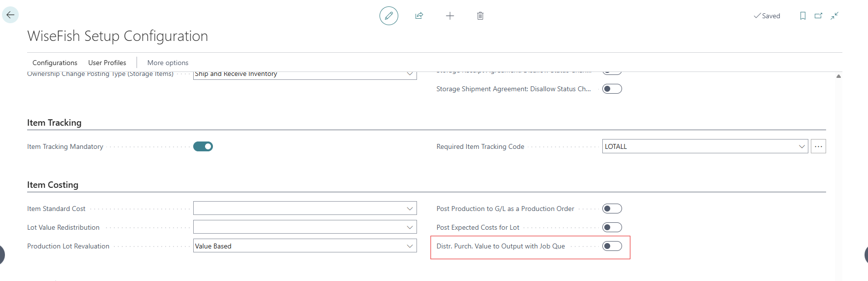Click the pencil edit icon
The height and width of the screenshot is (281, 868).
pyautogui.click(x=388, y=16)
